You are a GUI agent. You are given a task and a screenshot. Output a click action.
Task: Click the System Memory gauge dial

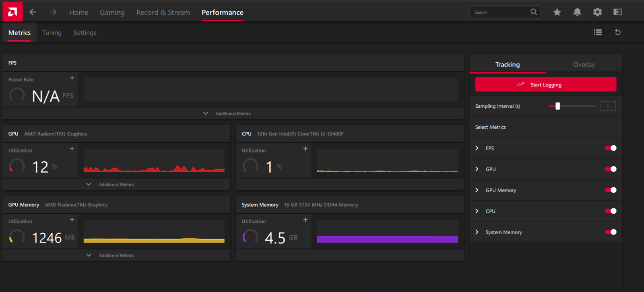click(x=250, y=237)
